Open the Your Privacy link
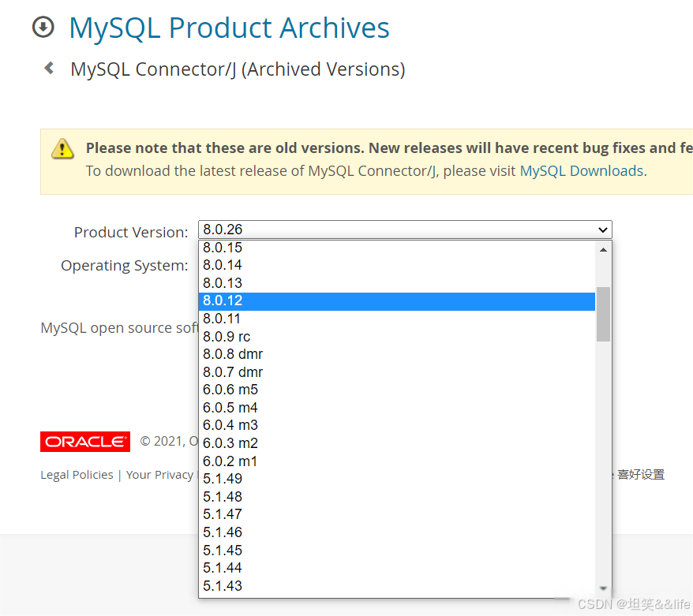Screen dimensions: 693x616 [x=159, y=475]
